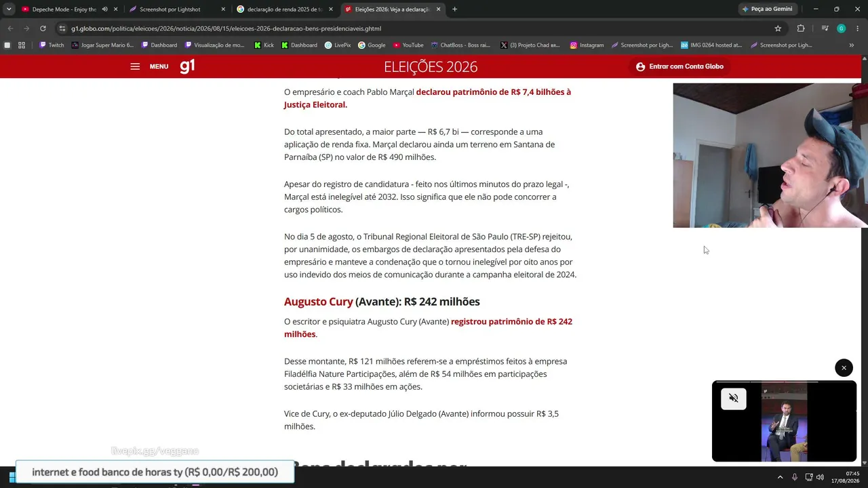Open the g1 hamburger menu icon
The height and width of the screenshot is (488, 868).
pyautogui.click(x=135, y=66)
